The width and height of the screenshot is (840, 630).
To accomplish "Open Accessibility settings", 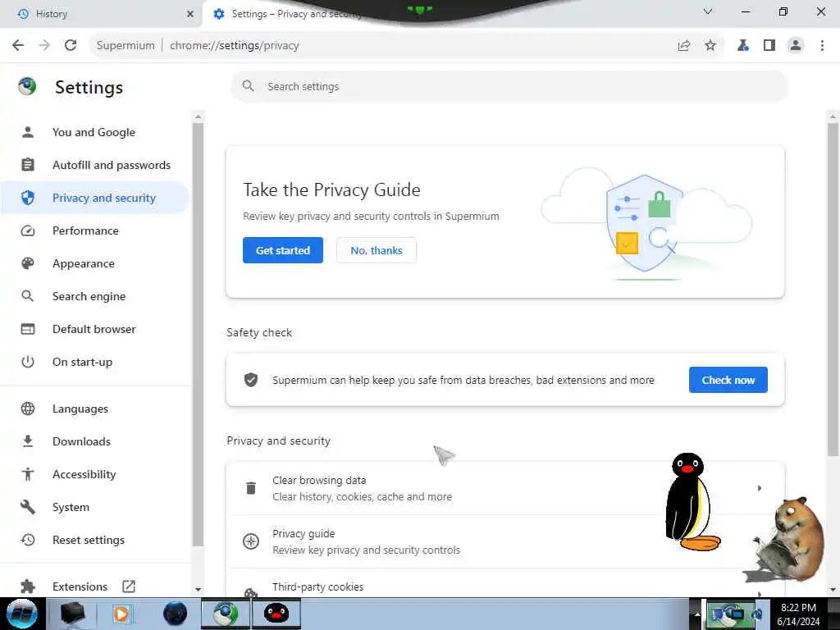I will coord(95,474).
